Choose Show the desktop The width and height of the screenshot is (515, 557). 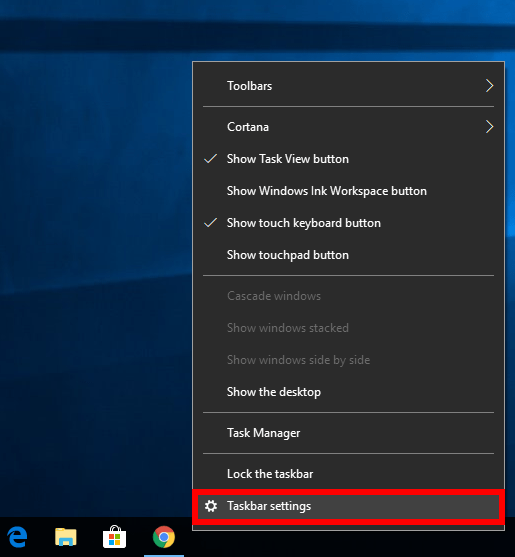click(x=348, y=392)
